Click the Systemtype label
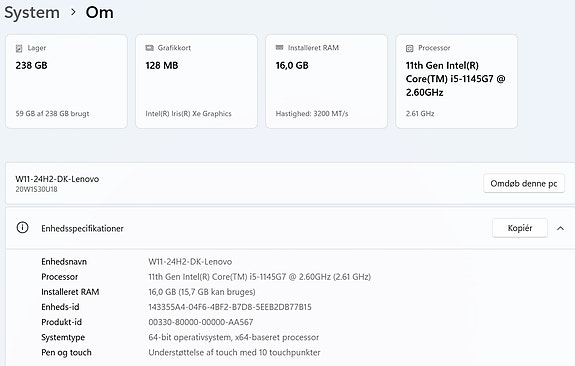The image size is (575, 366). (x=63, y=337)
